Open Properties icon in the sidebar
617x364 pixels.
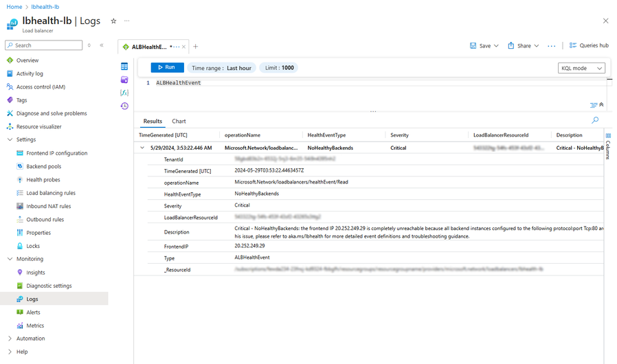tap(20, 233)
